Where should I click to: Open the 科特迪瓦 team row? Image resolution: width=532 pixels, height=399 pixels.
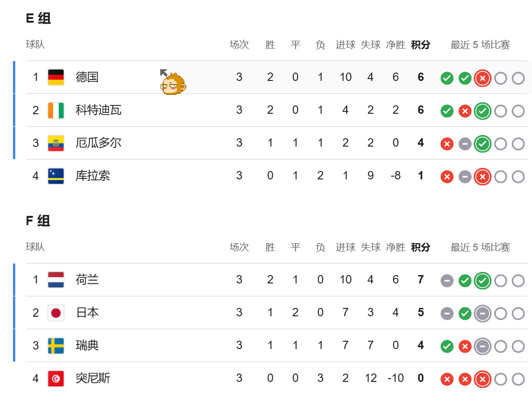[x=276, y=110]
